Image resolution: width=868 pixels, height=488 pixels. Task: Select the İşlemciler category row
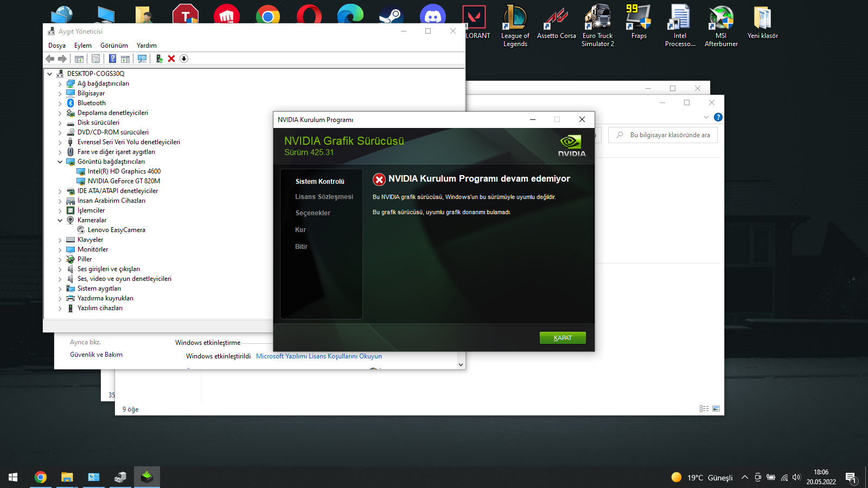91,210
